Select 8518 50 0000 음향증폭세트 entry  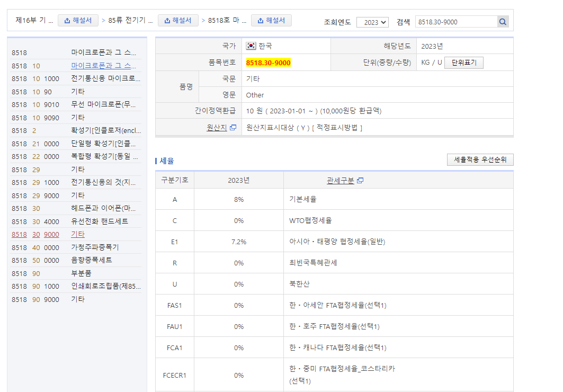pos(92,260)
